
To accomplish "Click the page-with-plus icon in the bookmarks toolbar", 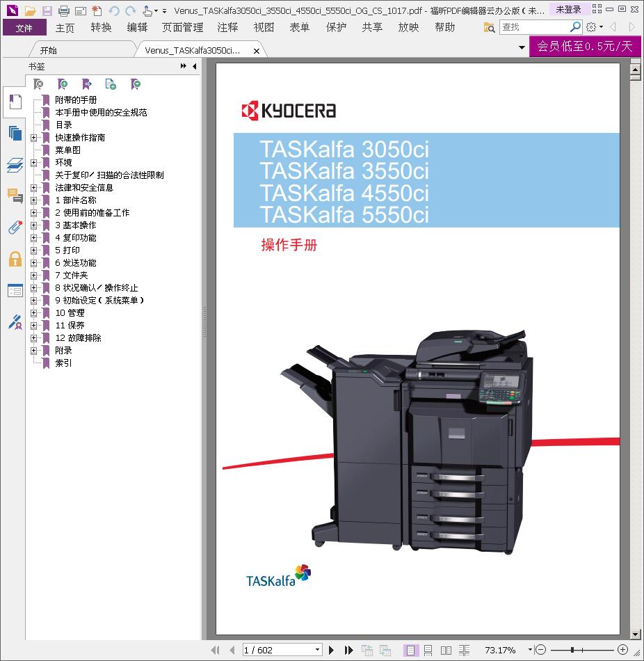I will point(111,84).
